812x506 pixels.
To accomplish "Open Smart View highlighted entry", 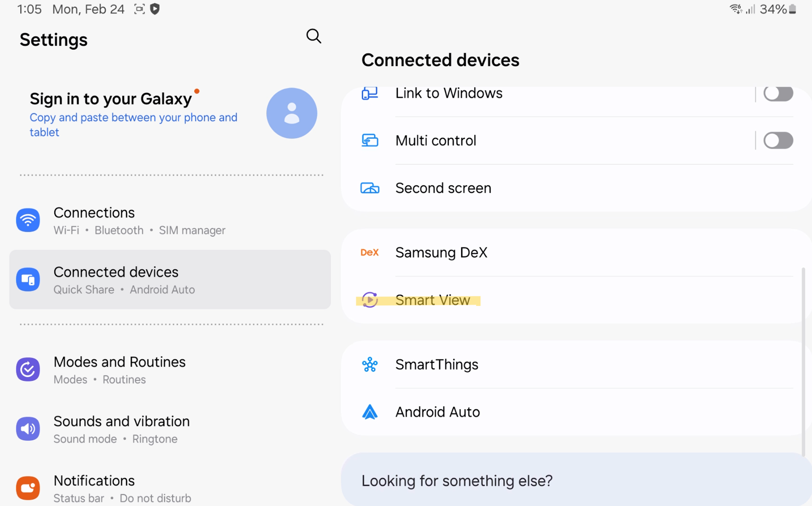I will [432, 300].
